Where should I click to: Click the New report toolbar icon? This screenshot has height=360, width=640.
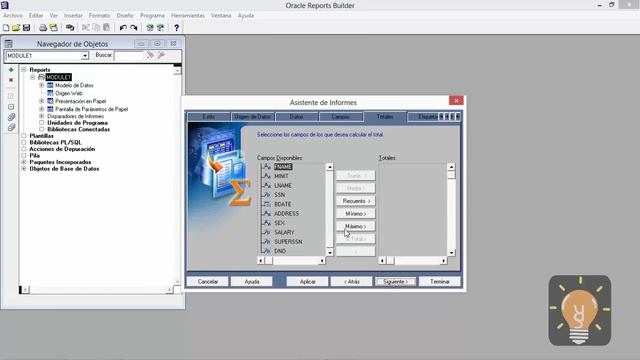click(x=6, y=28)
